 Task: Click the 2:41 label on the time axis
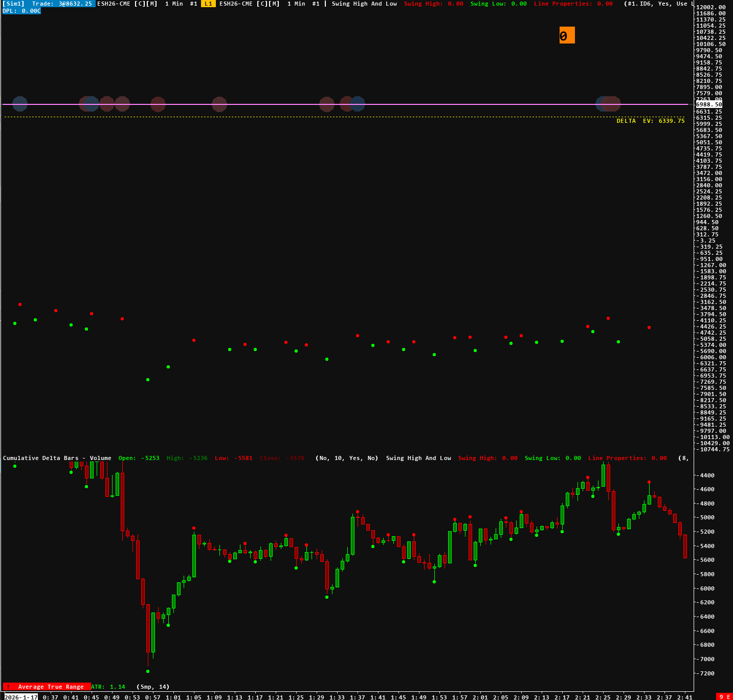pos(684,697)
